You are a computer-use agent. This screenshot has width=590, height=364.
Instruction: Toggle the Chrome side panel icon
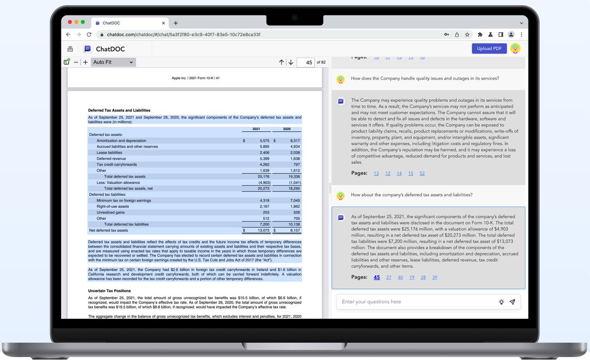[501, 35]
